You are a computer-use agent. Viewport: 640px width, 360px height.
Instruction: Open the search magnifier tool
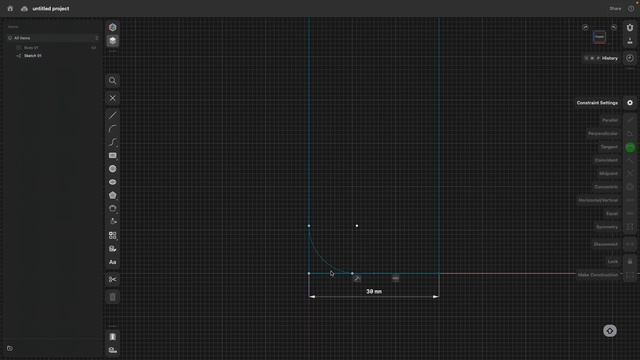click(113, 81)
